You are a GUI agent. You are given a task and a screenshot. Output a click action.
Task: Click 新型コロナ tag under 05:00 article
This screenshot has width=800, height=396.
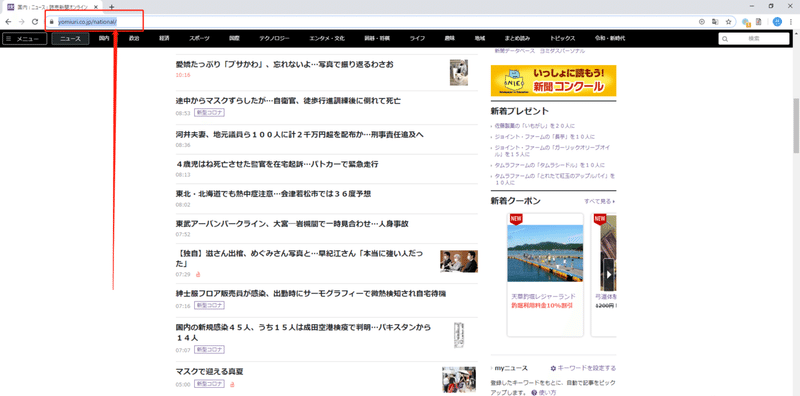pos(210,384)
